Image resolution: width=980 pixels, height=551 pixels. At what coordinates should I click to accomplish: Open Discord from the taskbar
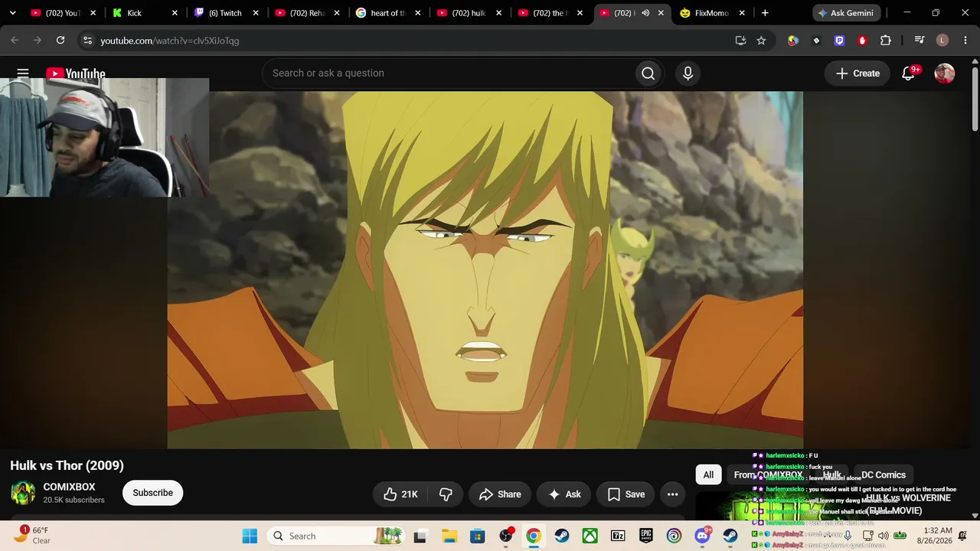tap(703, 536)
